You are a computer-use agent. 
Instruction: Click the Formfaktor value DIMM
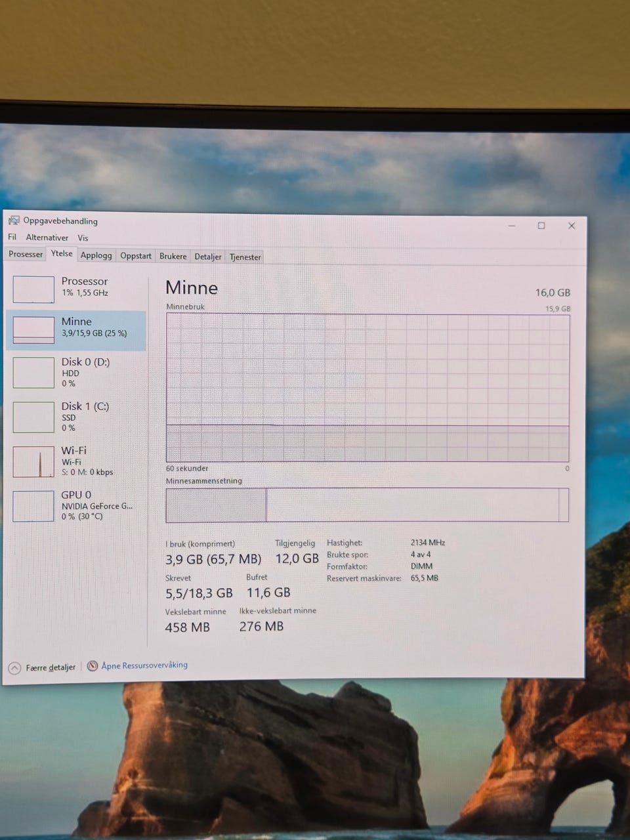pos(422,566)
